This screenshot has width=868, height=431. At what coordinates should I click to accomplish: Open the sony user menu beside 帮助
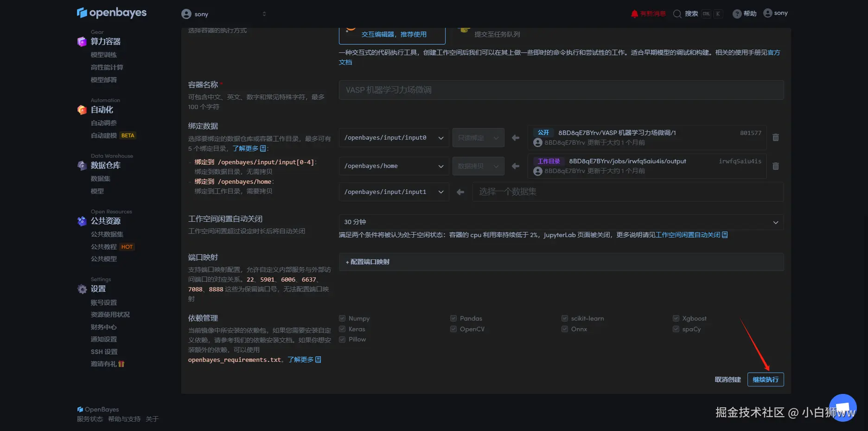(775, 13)
